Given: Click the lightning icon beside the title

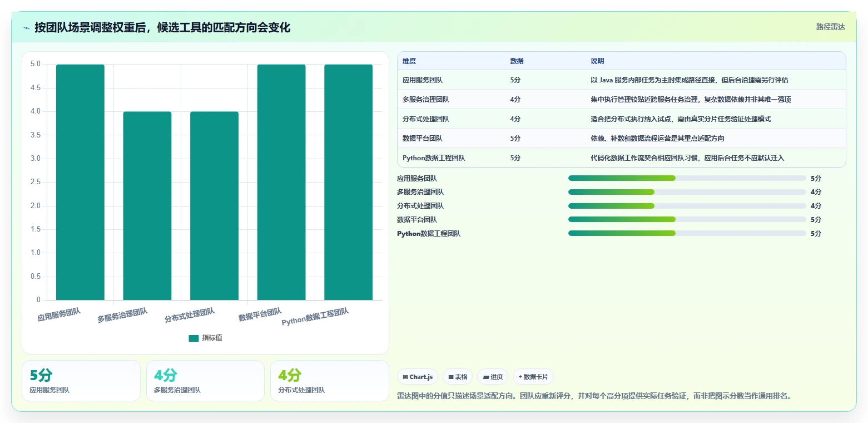Looking at the screenshot, I should 27,28.
